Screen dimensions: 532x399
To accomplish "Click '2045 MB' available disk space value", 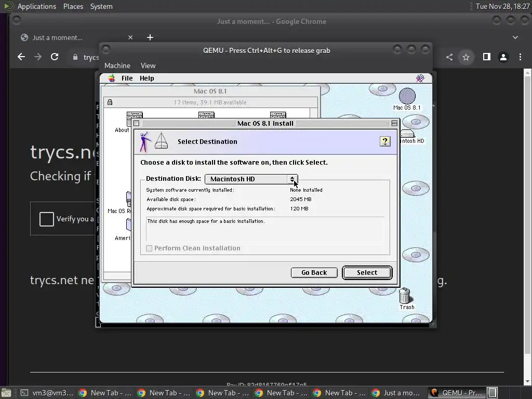I will 301,199.
